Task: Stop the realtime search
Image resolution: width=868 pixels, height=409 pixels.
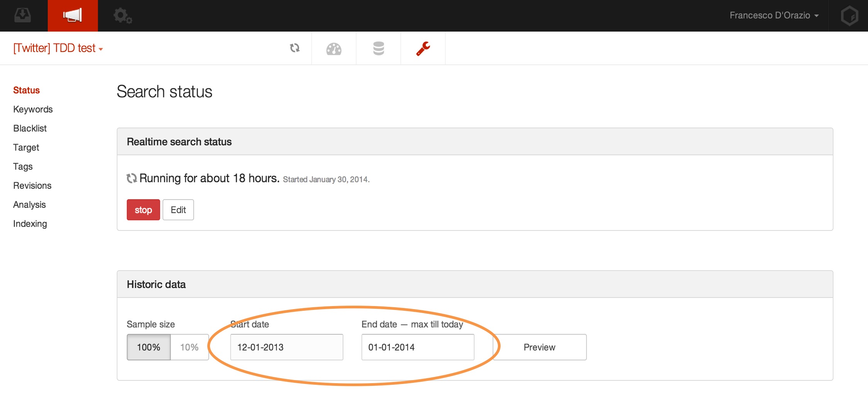Action: [x=143, y=210]
